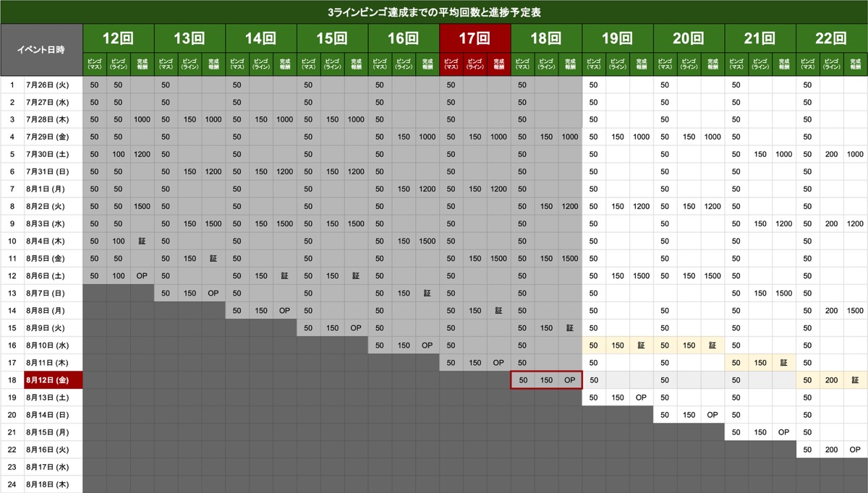Select red ビンゴ(マス) subheader under 17回
This screenshot has height=493, width=868.
point(451,64)
